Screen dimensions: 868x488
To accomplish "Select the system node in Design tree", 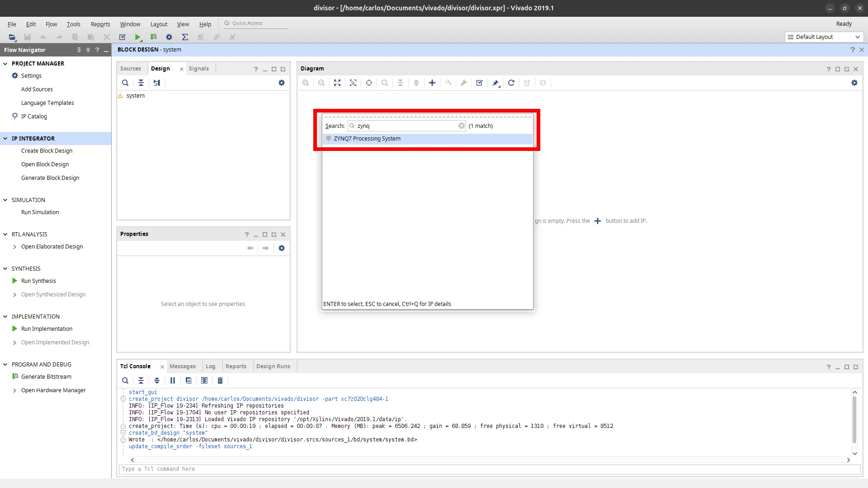I will [x=135, y=96].
